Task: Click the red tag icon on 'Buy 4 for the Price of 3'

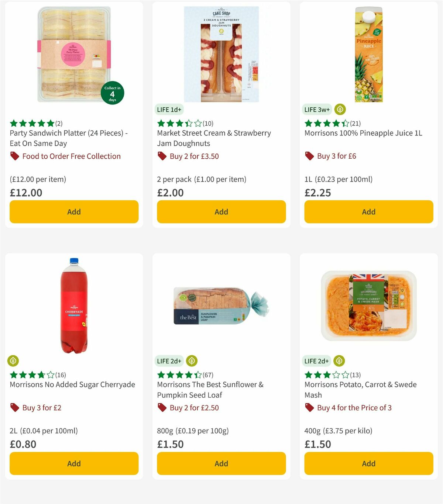Action: tap(309, 408)
